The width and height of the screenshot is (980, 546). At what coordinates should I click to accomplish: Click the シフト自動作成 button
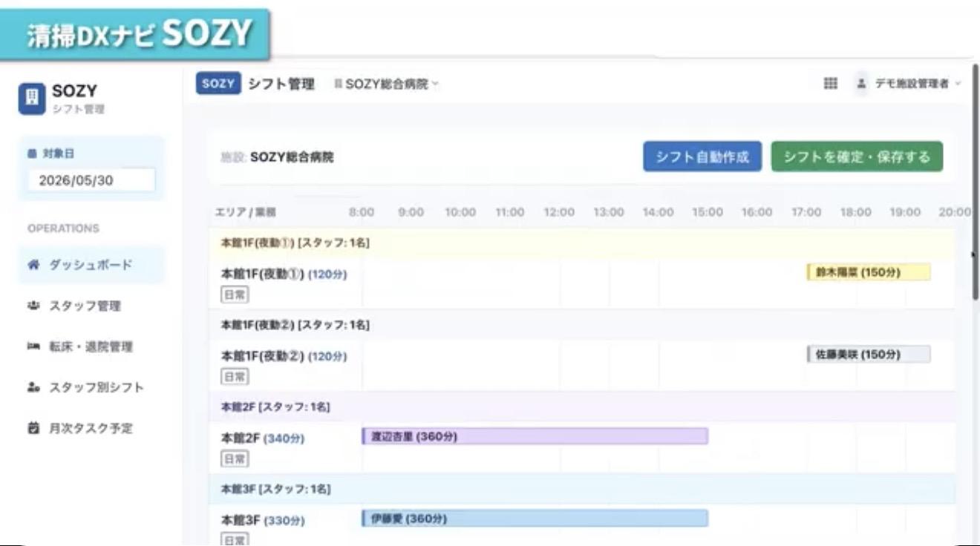coord(702,157)
